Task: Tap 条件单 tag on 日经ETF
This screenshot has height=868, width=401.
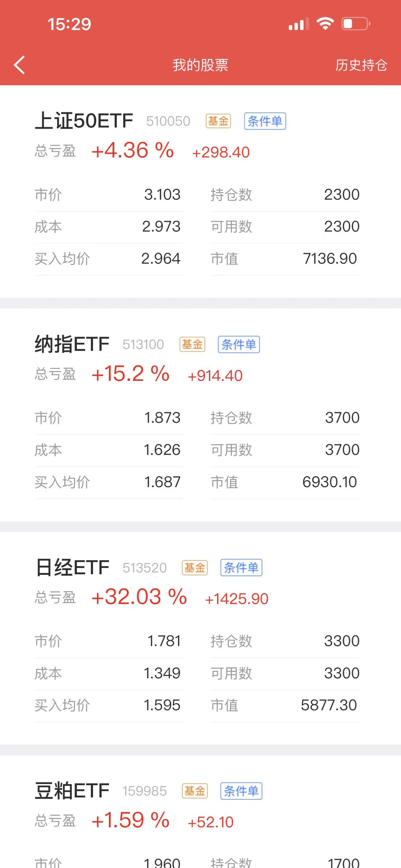Action: 241,568
